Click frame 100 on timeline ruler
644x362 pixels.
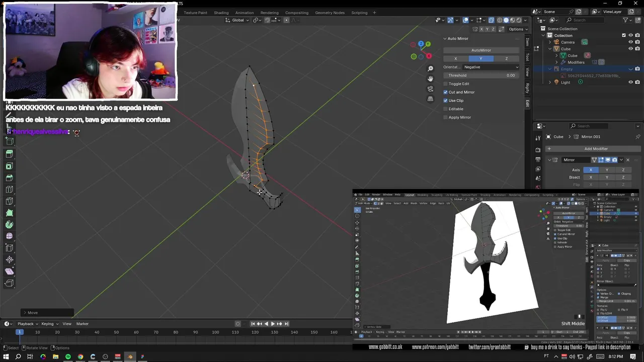coord(215,332)
